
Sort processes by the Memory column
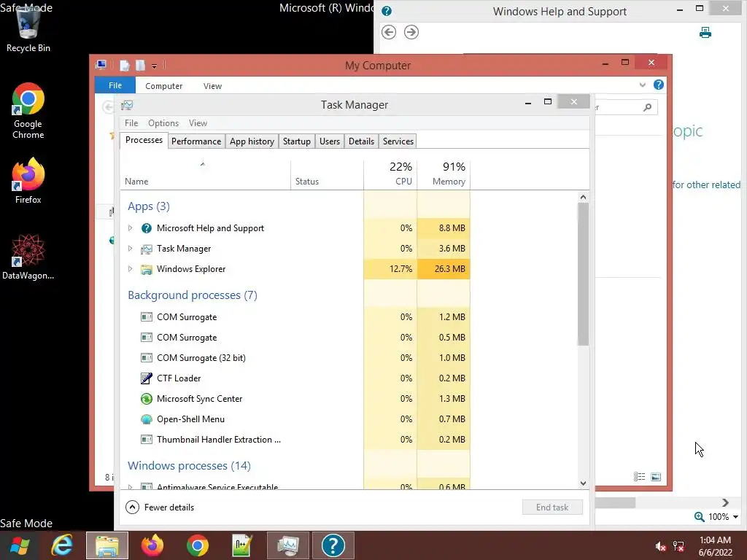click(x=444, y=175)
